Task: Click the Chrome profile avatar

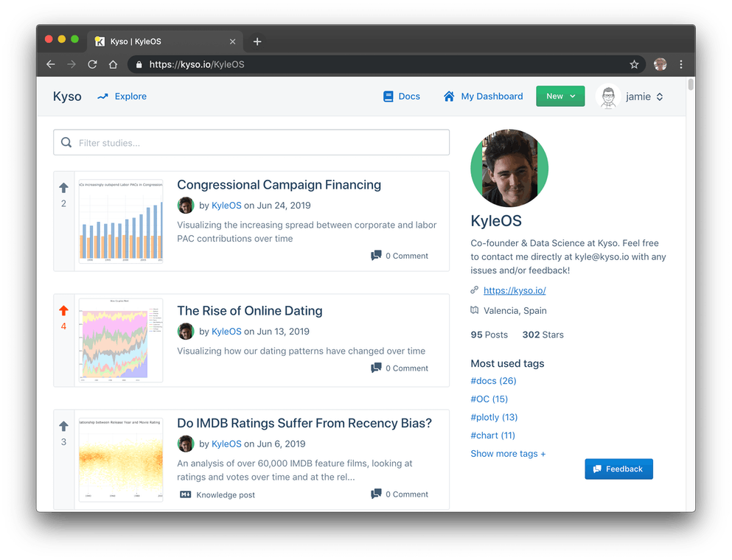Action: coord(660,64)
